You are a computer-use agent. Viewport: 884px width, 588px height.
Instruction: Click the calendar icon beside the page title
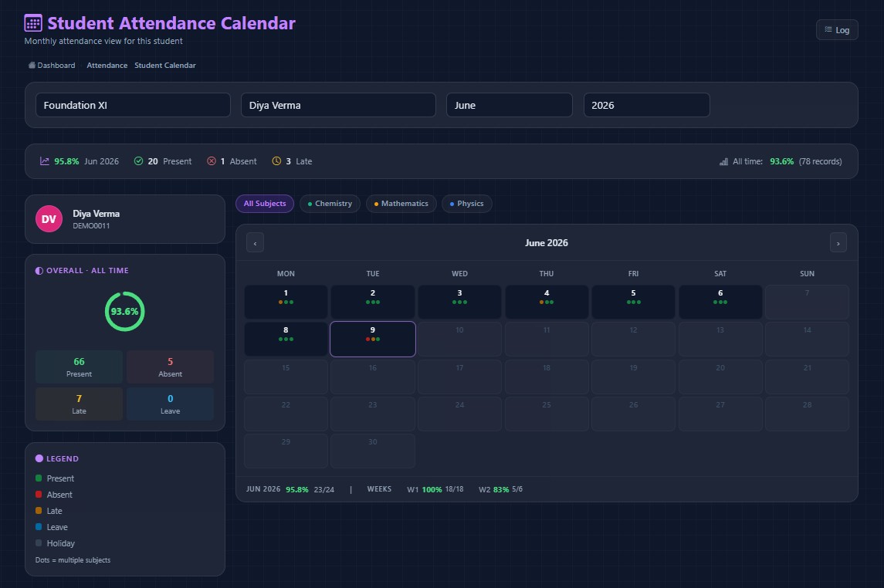pyautogui.click(x=33, y=23)
